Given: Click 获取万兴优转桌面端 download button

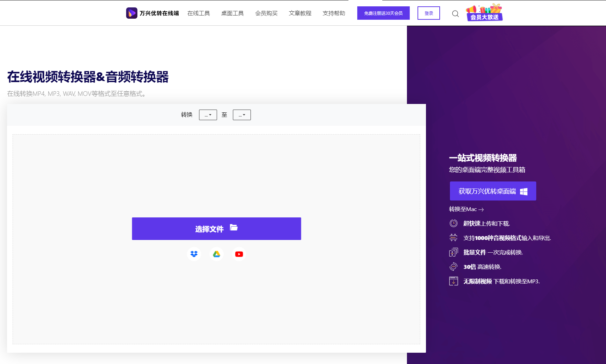Looking at the screenshot, I should pyautogui.click(x=493, y=191).
